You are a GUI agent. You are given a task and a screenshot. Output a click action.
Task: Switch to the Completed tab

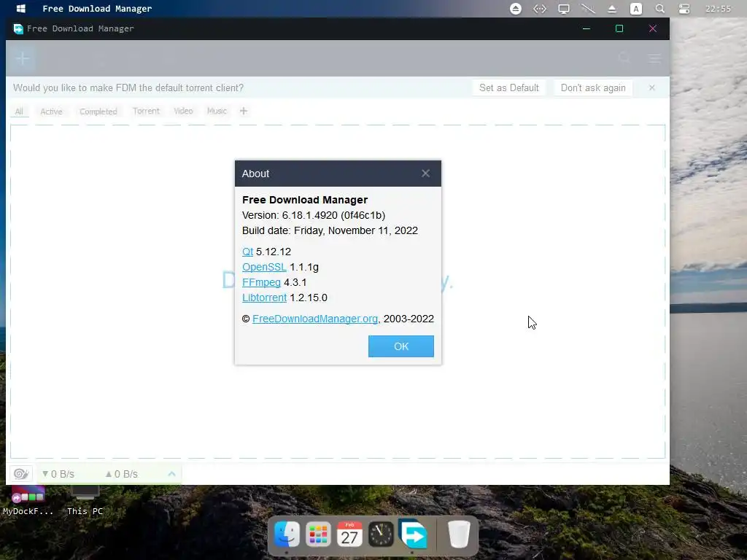(x=98, y=112)
